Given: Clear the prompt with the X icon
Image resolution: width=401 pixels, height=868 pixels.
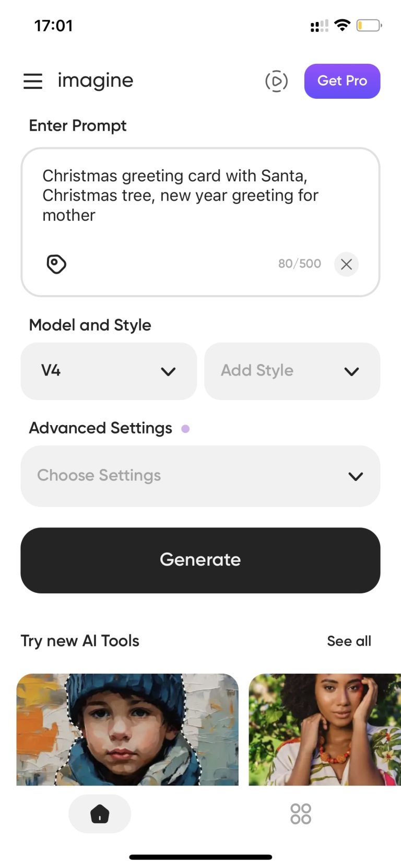Looking at the screenshot, I should click(x=346, y=264).
